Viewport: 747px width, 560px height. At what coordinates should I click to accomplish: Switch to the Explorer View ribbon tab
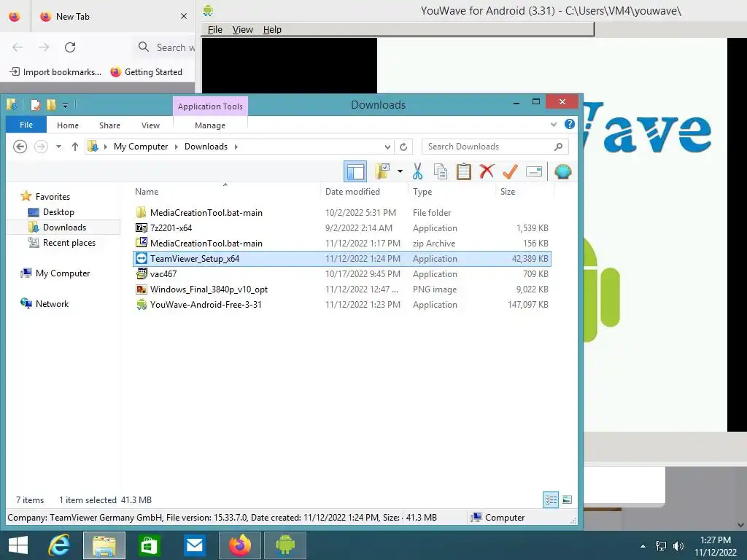150,125
